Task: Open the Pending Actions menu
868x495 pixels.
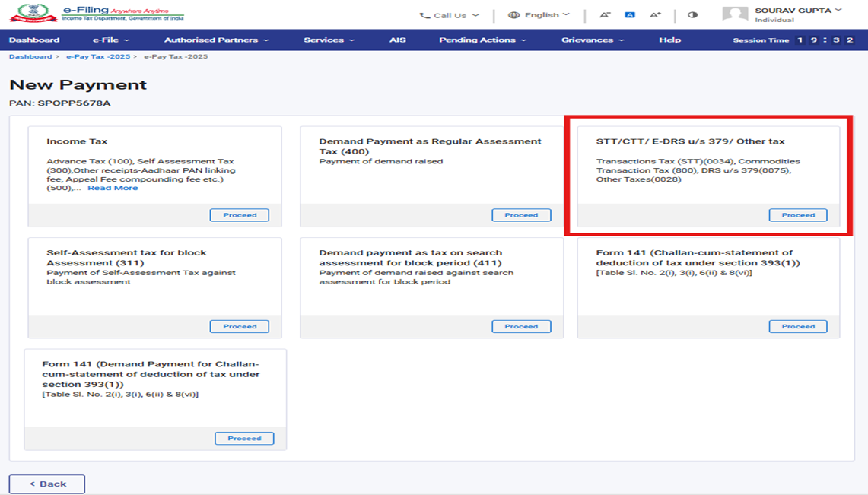Action: [482, 40]
